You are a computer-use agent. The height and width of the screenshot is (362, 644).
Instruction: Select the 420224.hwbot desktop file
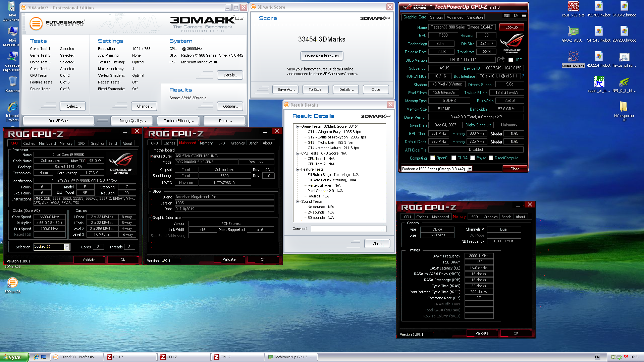(599, 59)
